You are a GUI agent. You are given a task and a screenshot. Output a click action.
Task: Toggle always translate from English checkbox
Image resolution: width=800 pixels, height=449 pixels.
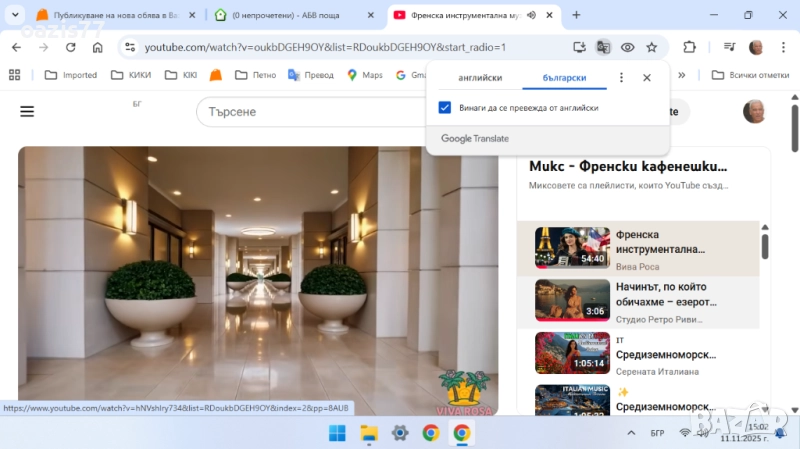(x=445, y=108)
